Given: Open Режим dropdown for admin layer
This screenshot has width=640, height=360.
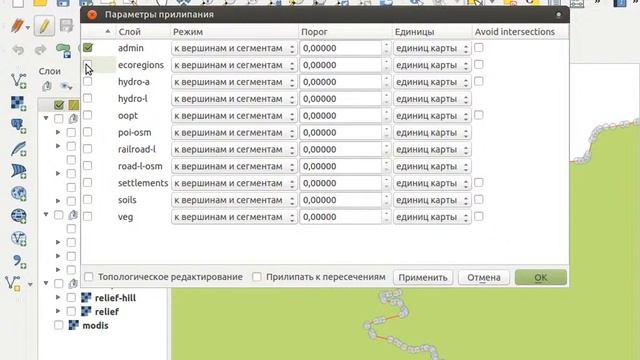Looking at the screenshot, I should pyautogui.click(x=234, y=48).
